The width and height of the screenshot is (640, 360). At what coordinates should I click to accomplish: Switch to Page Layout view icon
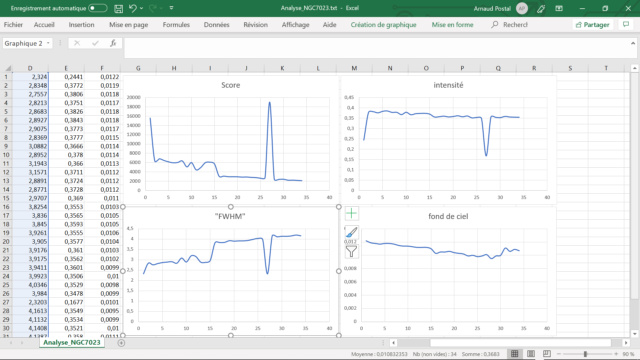[531, 354]
